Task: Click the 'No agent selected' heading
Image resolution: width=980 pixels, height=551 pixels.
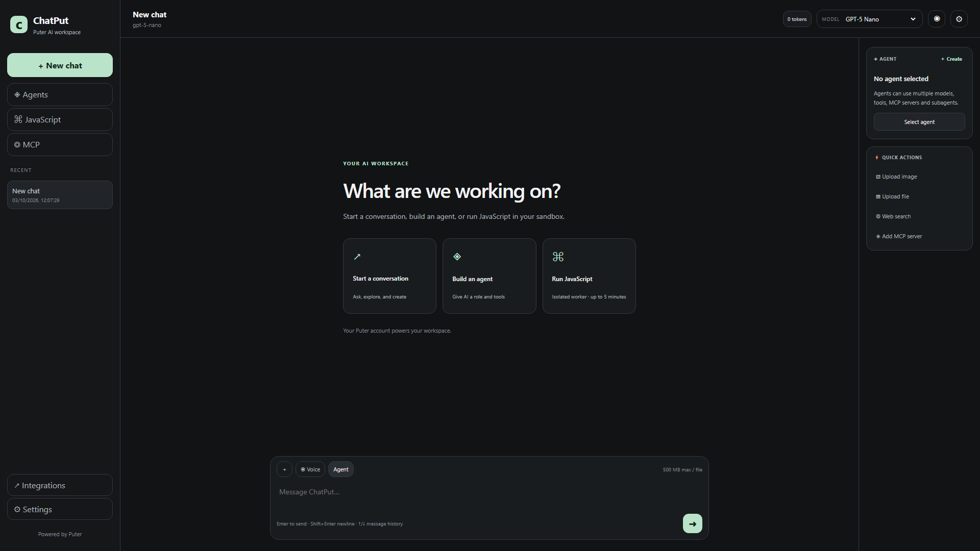Action: 901,79
